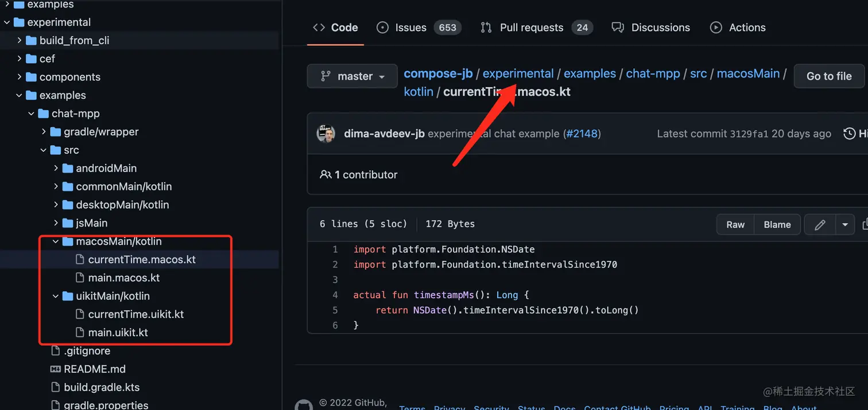The width and height of the screenshot is (868, 410).
Task: Collapse the examples folder chevron in tree
Action: [x=19, y=96]
